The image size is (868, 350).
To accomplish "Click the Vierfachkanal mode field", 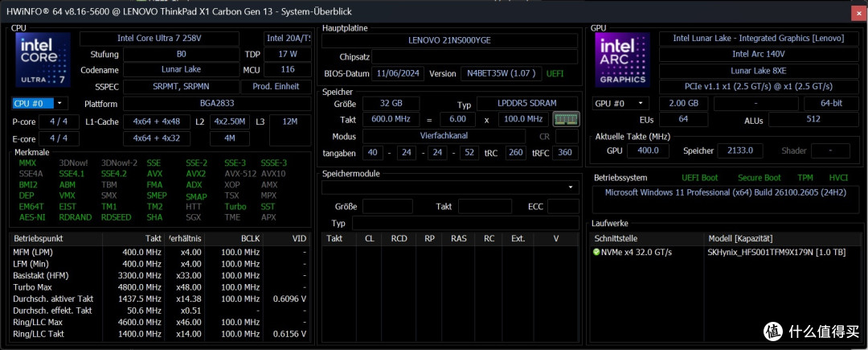I will 444,136.
